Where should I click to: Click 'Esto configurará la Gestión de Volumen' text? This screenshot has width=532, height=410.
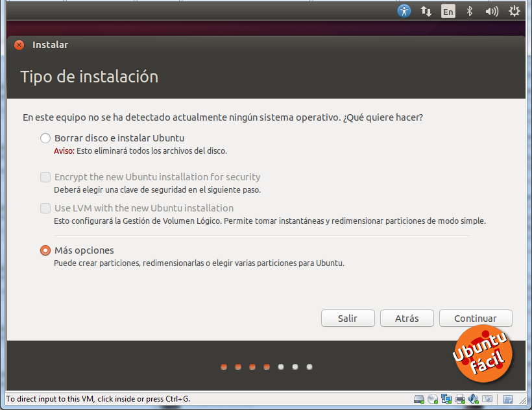click(270, 221)
